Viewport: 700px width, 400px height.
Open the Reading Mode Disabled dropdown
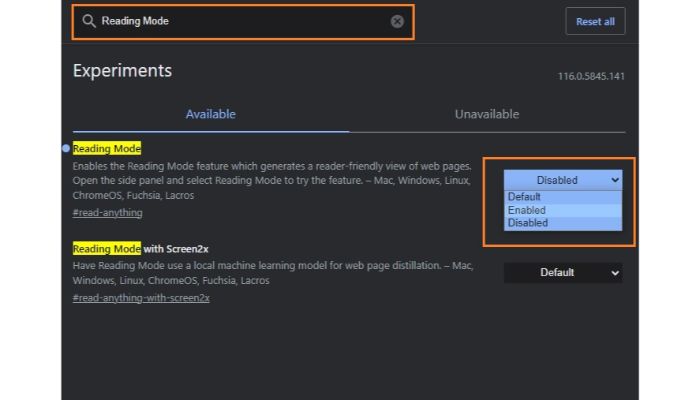point(563,180)
